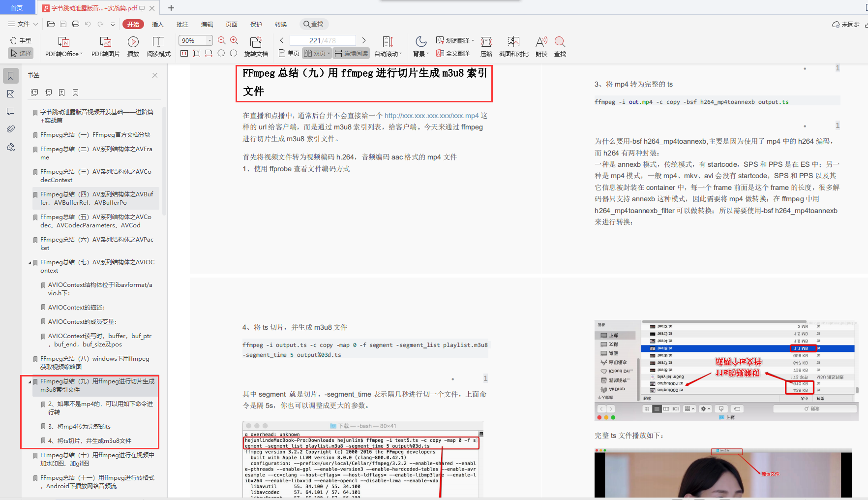The image size is (868, 500).
Task: Switch to the 首页 home tab
Action: tap(17, 7)
